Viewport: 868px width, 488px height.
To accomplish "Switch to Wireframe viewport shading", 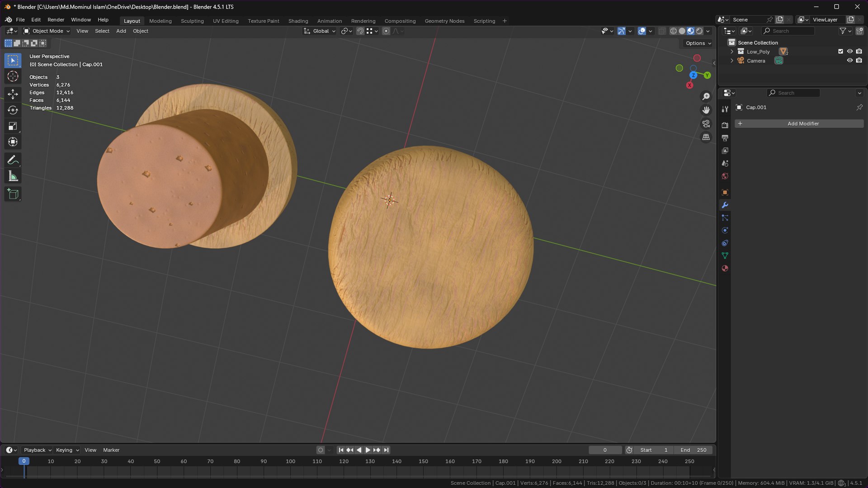I will point(673,31).
